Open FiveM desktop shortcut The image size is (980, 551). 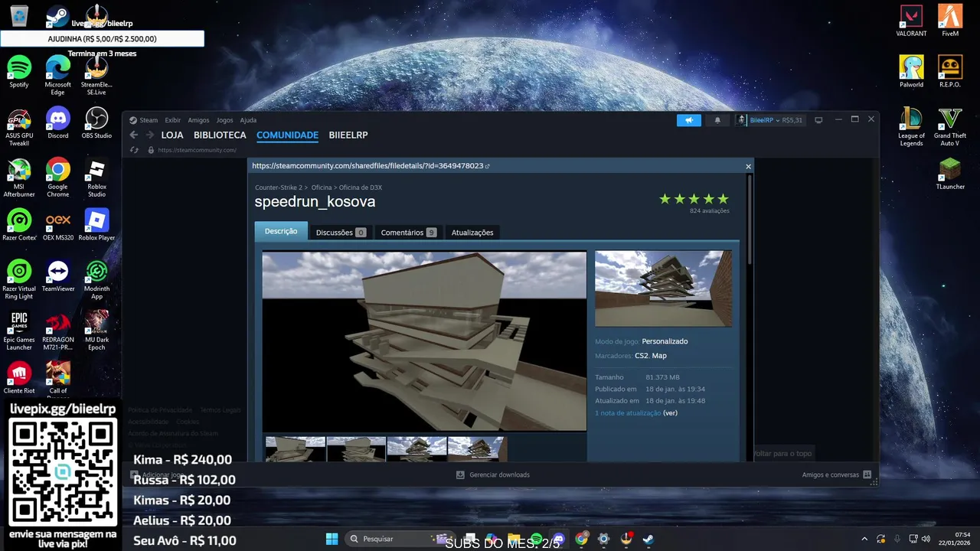click(x=950, y=21)
